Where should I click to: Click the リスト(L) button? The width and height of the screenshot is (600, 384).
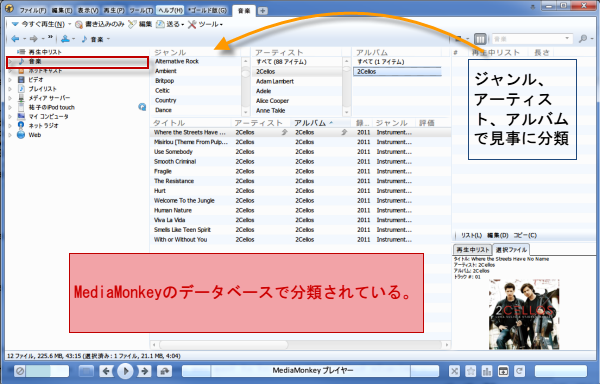point(471,235)
